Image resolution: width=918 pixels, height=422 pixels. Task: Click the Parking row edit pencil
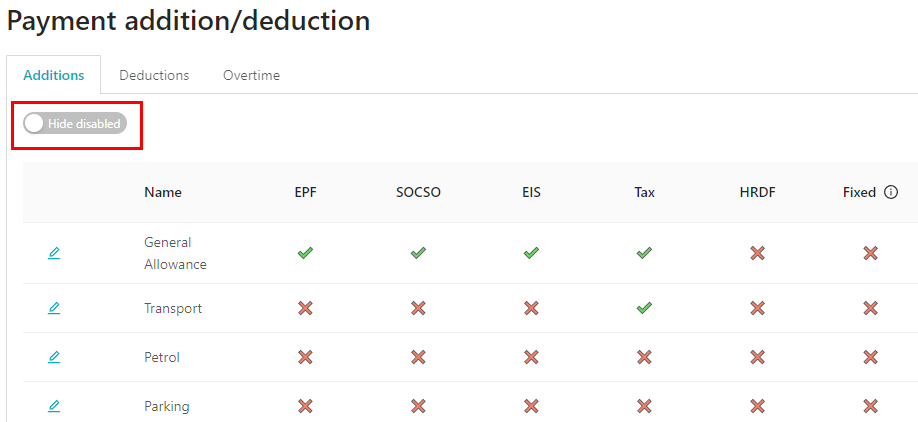[54, 406]
